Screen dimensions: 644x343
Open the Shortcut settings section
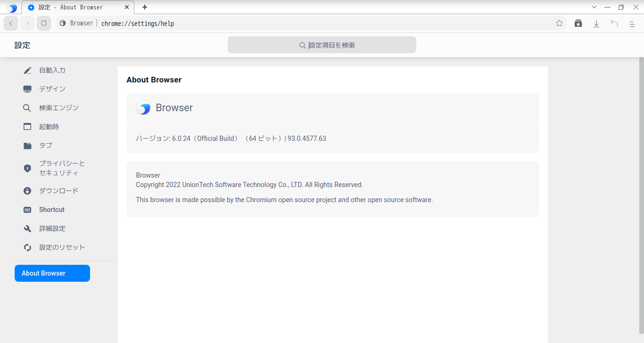52,210
